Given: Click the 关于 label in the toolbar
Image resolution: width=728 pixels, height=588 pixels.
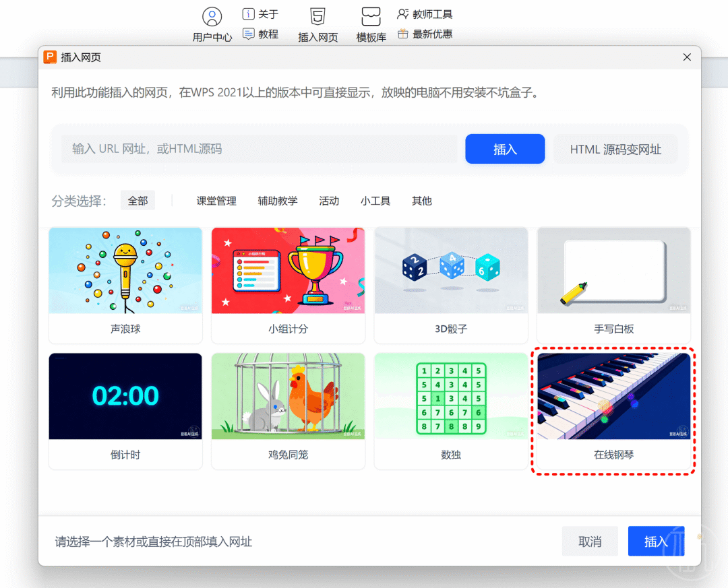Looking at the screenshot, I should pos(268,14).
